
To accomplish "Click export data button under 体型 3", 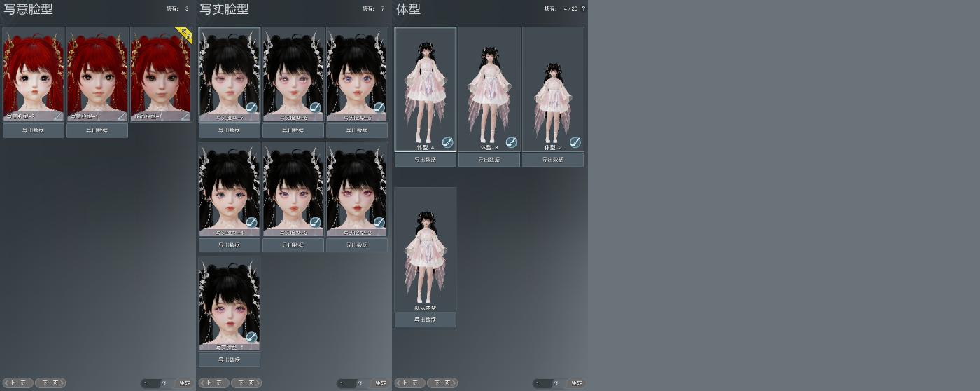I will point(489,160).
